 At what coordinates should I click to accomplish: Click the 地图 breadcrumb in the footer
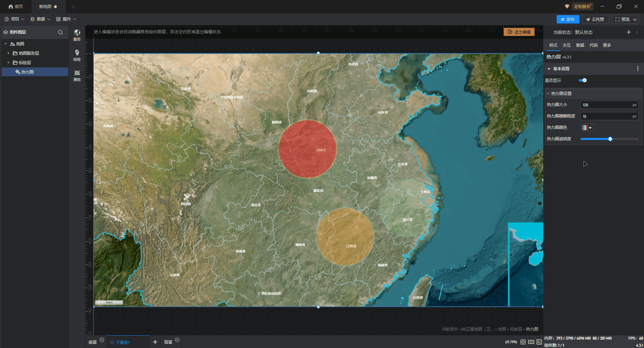coord(502,329)
